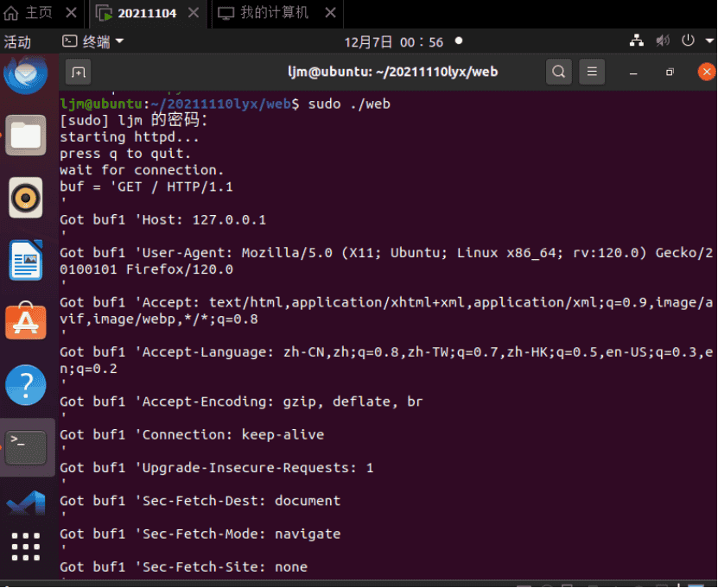Open the terminal hamburger menu
This screenshot has width=718, height=588.
coord(591,72)
